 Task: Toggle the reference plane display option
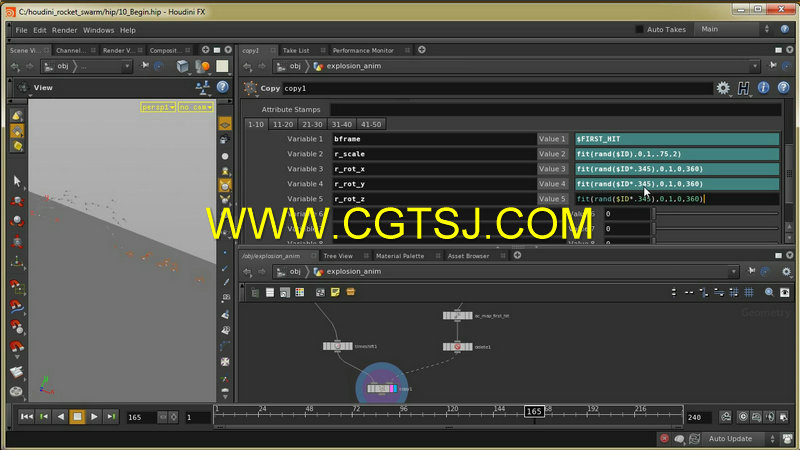point(225,124)
